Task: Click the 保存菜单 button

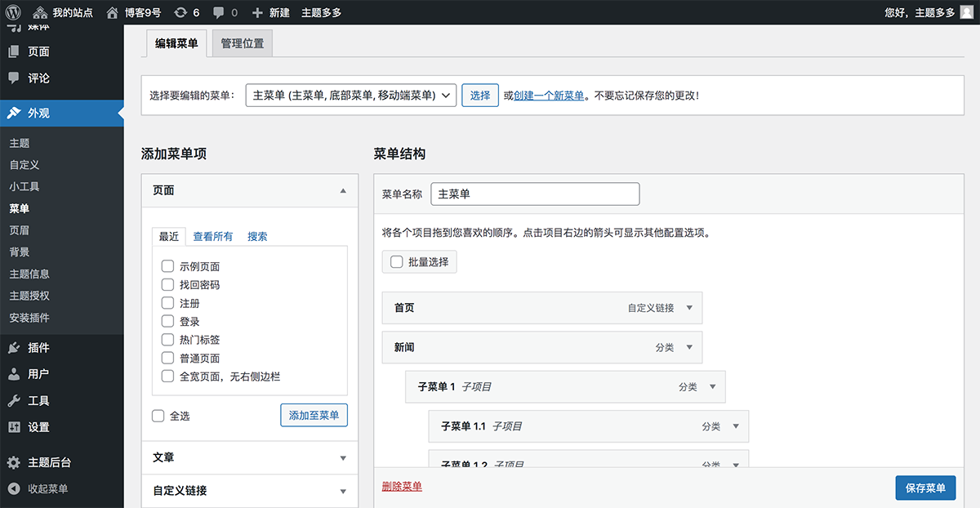Action: pos(925,488)
